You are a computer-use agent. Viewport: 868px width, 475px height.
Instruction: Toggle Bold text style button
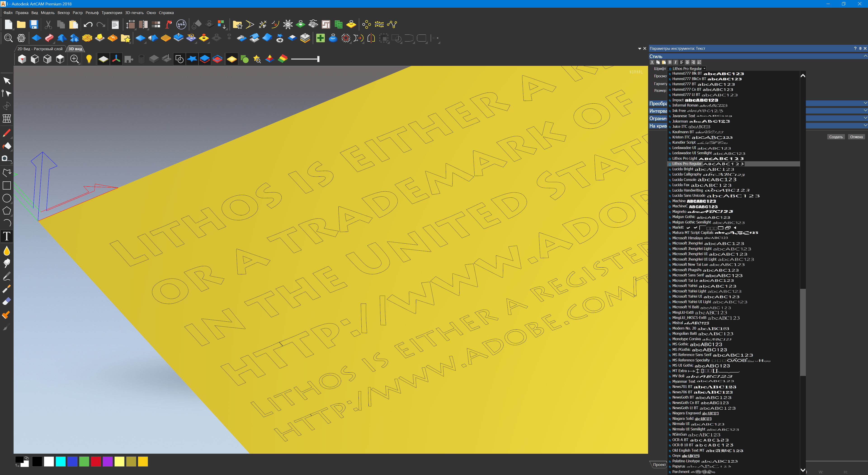[670, 62]
